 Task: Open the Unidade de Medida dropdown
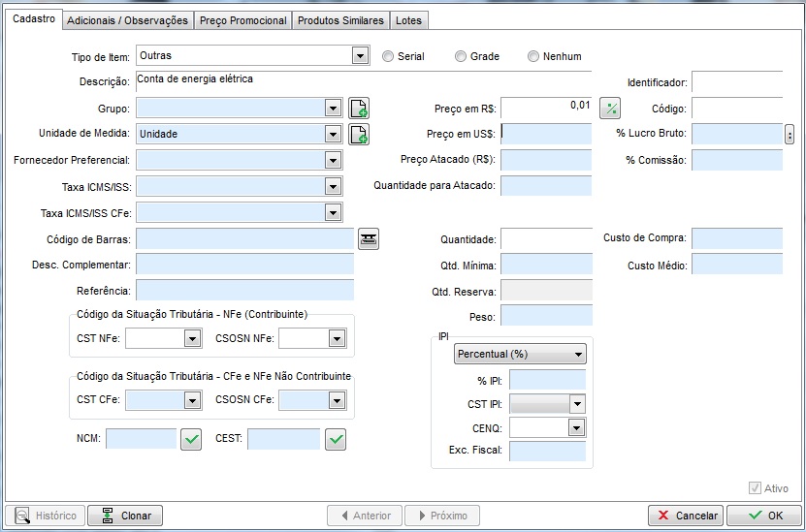click(333, 135)
